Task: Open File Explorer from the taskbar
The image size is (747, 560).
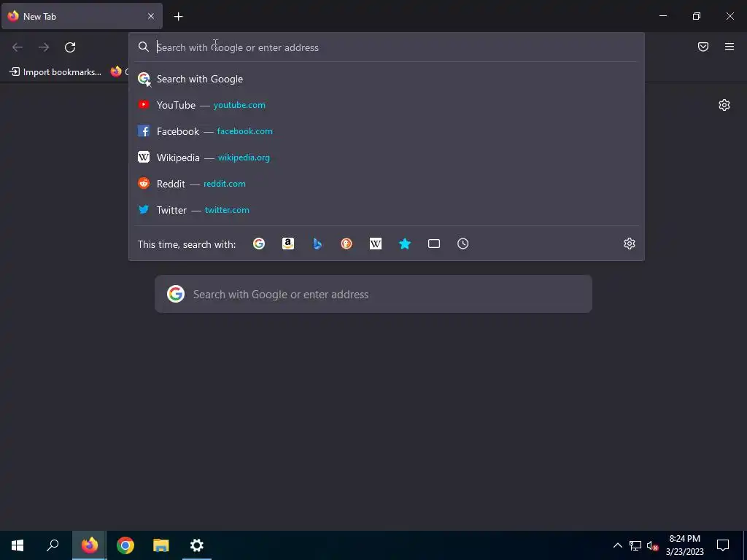Action: tap(161, 545)
